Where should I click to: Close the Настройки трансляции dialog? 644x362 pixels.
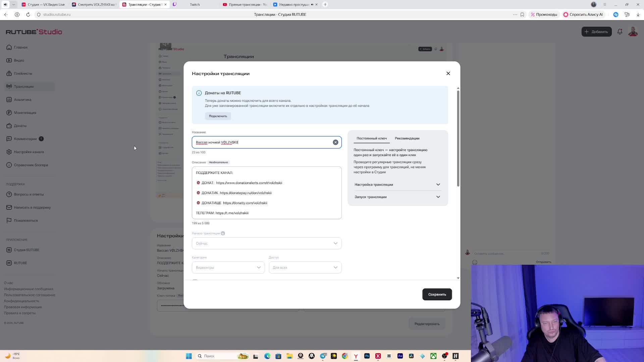pos(448,73)
